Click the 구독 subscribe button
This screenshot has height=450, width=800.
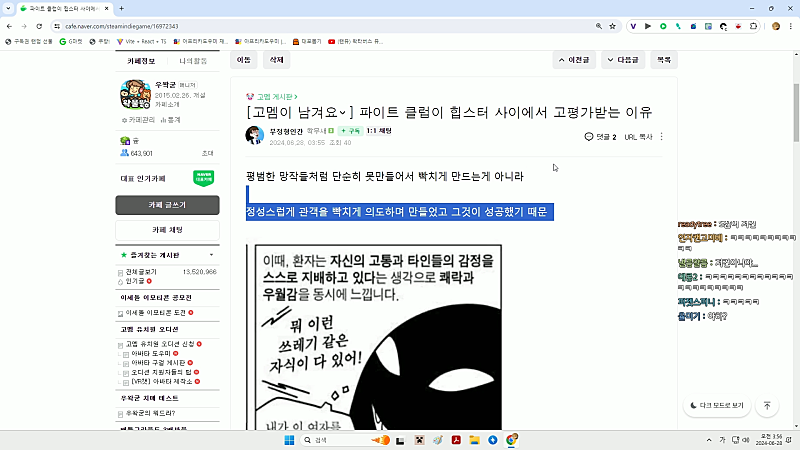click(351, 131)
